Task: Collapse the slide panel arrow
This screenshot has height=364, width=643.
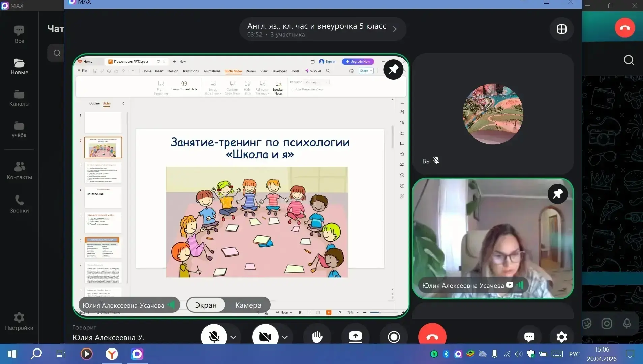Action: [x=123, y=103]
